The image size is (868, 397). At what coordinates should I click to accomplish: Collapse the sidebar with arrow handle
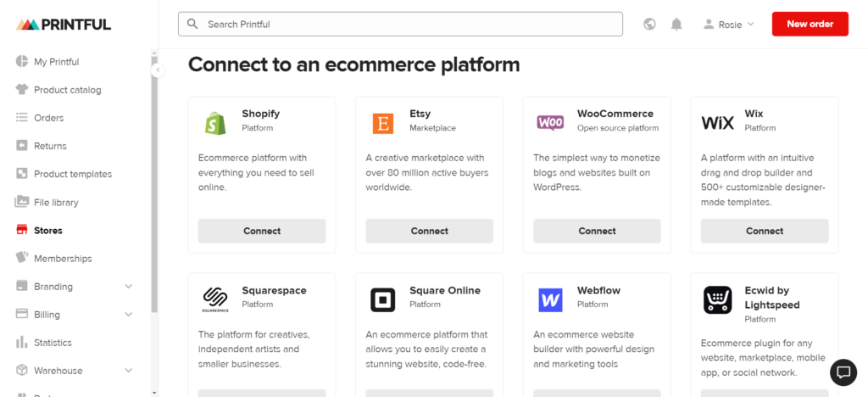(158, 71)
